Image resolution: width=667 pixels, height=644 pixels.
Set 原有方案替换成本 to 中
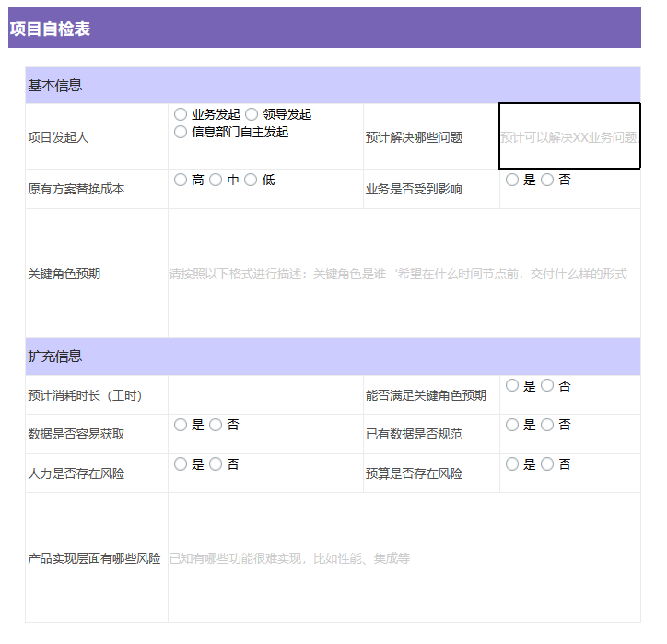pyautogui.click(x=216, y=180)
